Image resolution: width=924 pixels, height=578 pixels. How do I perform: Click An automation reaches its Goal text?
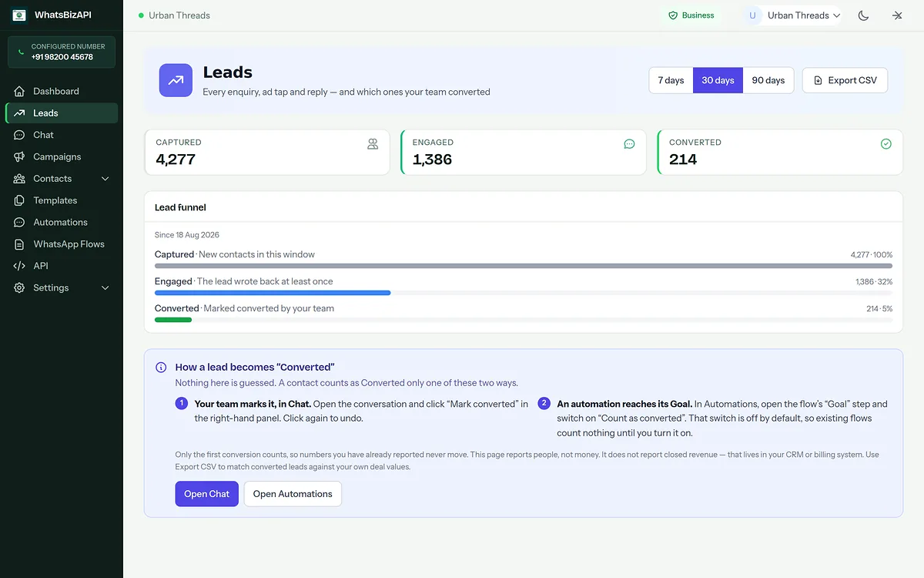click(x=624, y=404)
